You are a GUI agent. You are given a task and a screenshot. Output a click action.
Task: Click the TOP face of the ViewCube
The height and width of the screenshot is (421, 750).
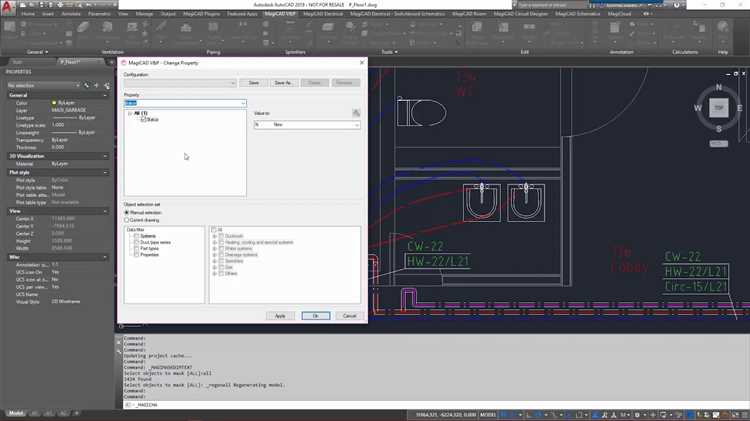[718, 108]
